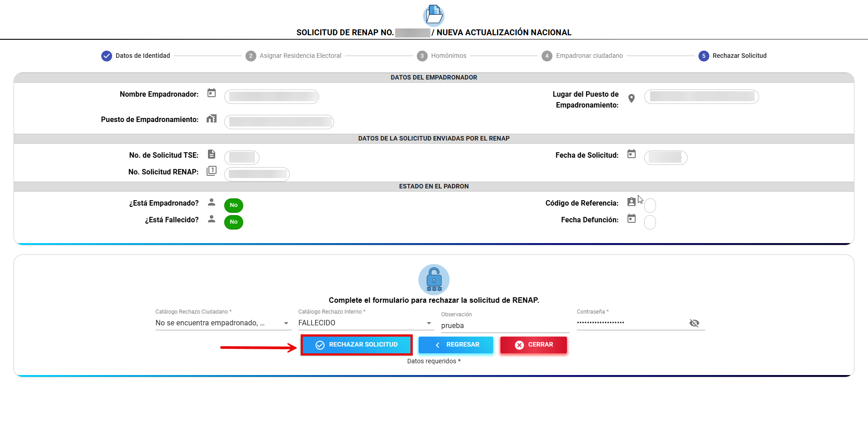Image resolution: width=868 pixels, height=427 pixels.
Task: Select the Asignar Residencia Electoral step
Action: 293,56
